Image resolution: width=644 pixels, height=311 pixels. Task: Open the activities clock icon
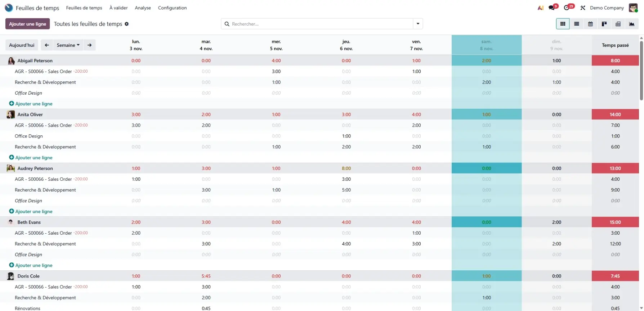pyautogui.click(x=567, y=8)
